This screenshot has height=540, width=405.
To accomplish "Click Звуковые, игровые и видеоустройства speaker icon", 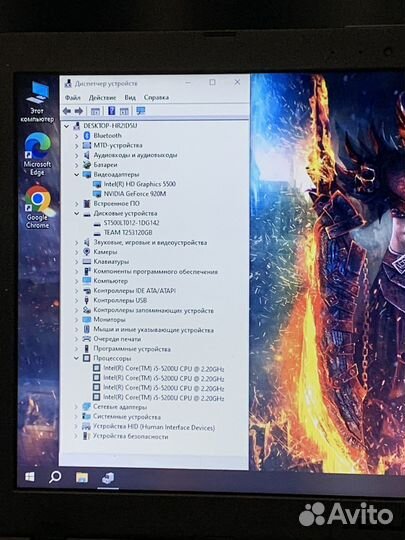I will [87, 242].
